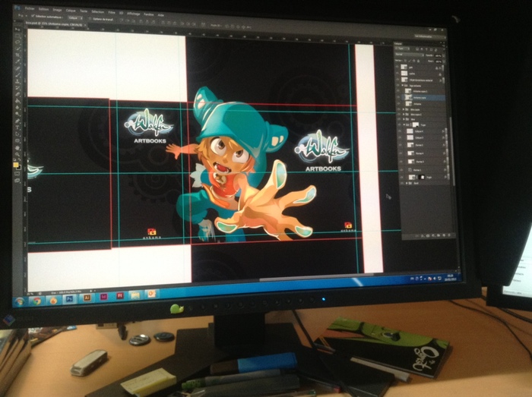This screenshot has height=397, width=532.
Task: Hide the Ankama copie 2 layer
Action: 398,91
